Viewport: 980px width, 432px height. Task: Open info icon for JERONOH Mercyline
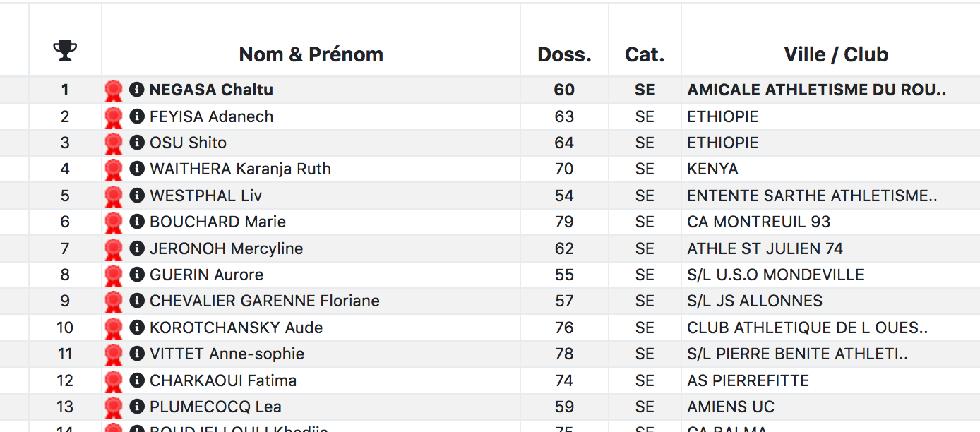[x=136, y=248]
